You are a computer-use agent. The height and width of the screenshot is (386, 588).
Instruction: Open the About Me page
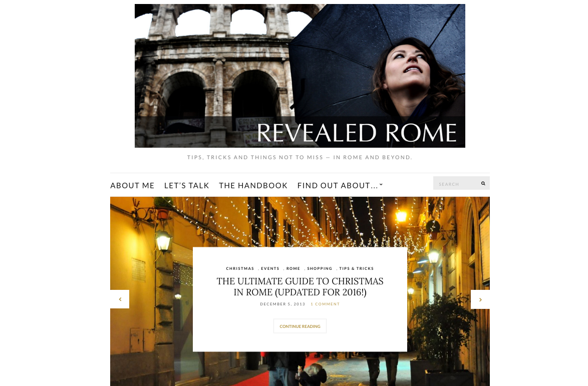pos(132,186)
